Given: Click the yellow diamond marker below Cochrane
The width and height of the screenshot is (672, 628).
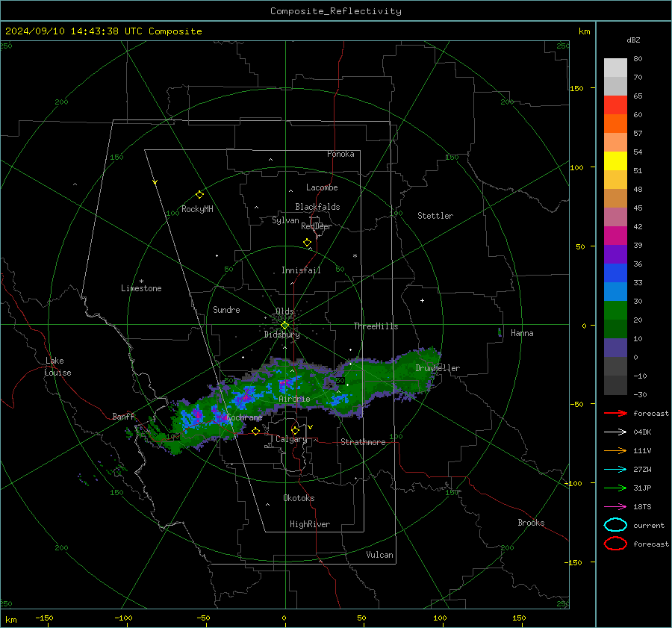Looking at the screenshot, I should pos(255,431).
